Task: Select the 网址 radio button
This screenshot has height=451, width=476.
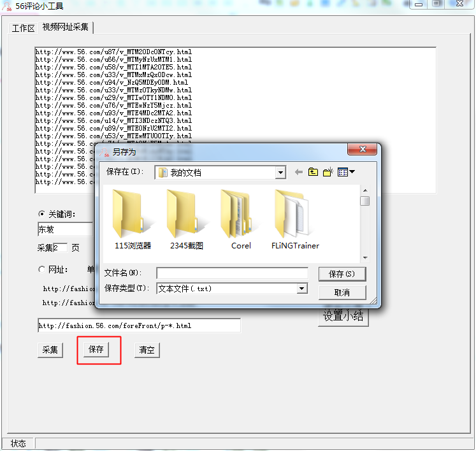Action: (41, 269)
